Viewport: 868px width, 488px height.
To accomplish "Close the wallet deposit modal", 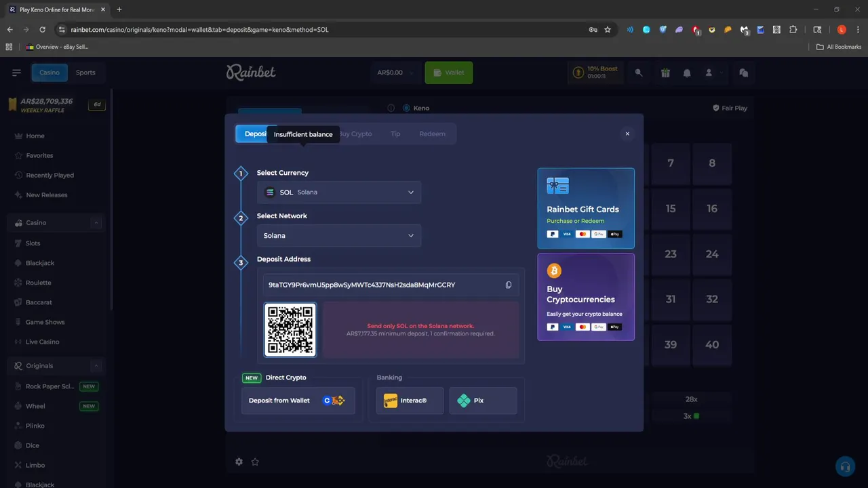I will [627, 134].
